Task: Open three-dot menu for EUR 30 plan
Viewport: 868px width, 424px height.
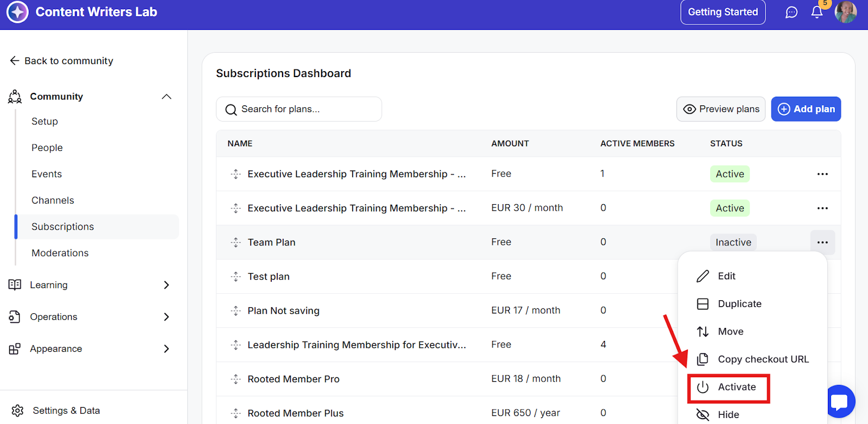Action: 822,208
